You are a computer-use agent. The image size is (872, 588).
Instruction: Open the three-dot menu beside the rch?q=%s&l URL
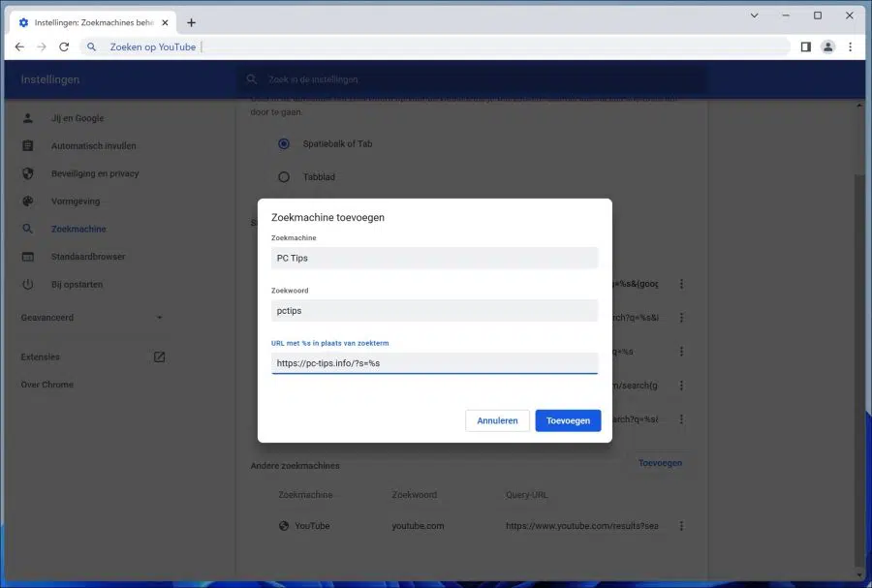[x=681, y=318]
